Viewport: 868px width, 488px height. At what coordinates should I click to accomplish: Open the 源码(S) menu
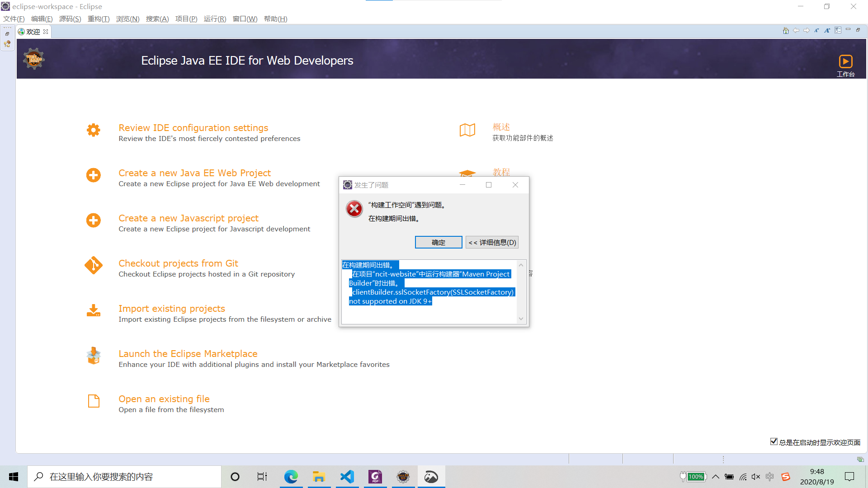coord(70,19)
